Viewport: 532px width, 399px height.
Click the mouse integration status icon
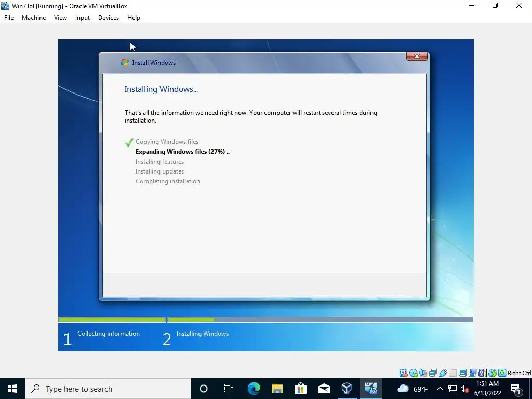point(493,373)
